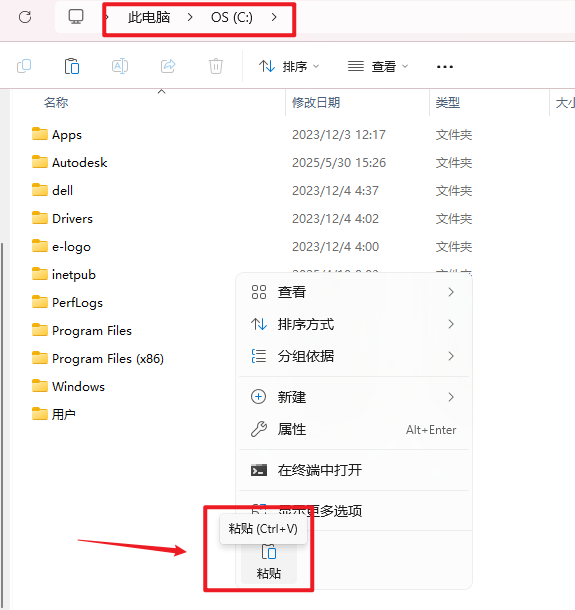575x610 pixels.
Task: Click the computer monitor icon in address bar
Action: [x=76, y=17]
